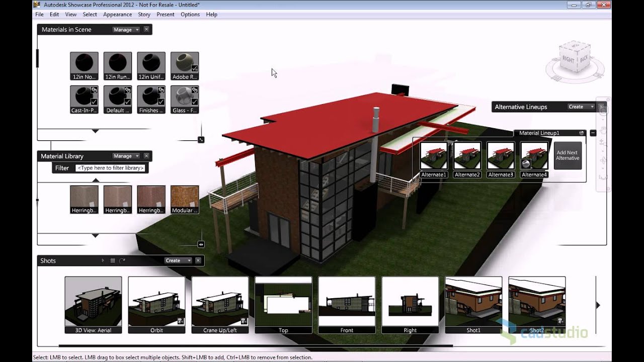
Task: Open Create dropdown in Alternative Lineups
Action: click(x=581, y=107)
